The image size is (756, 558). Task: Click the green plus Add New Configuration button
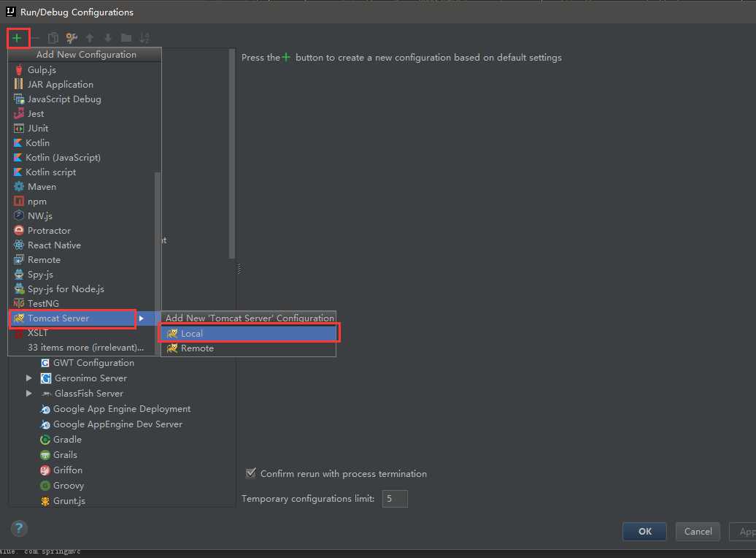pyautogui.click(x=17, y=38)
